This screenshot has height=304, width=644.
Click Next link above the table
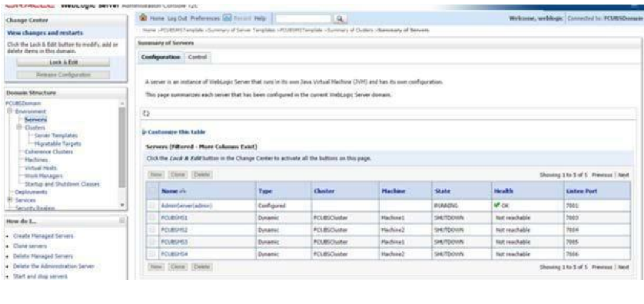coord(623,175)
